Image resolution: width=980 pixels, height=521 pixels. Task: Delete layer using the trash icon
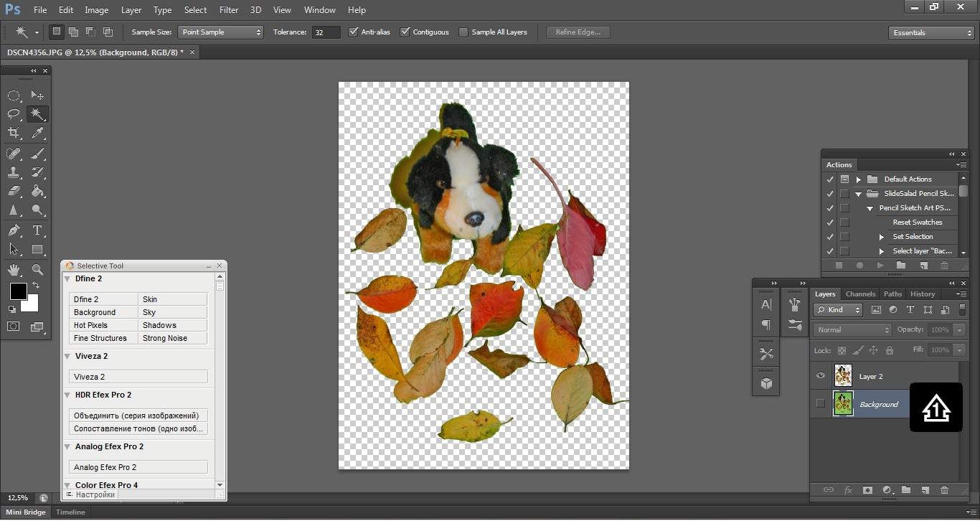(944, 490)
